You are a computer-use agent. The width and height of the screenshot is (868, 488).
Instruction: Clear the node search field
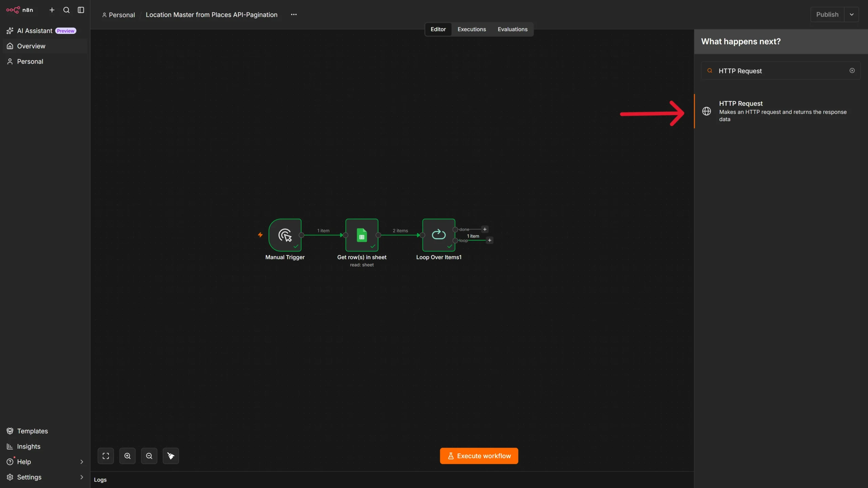coord(852,70)
